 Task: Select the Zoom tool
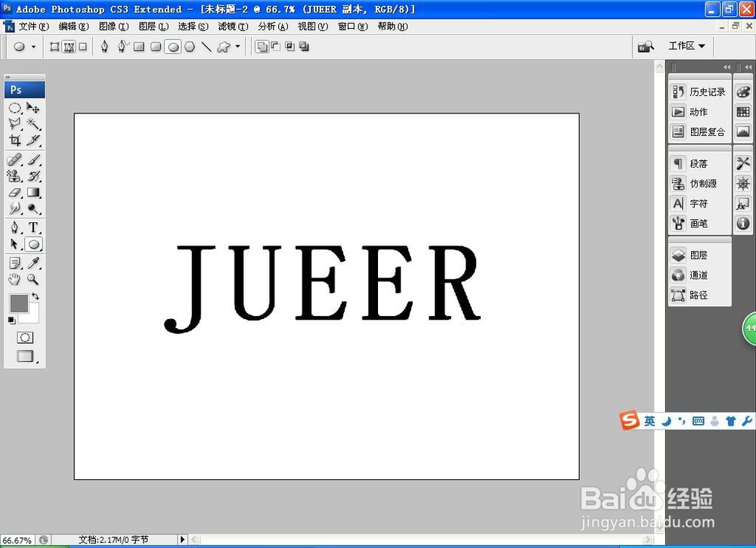33,280
